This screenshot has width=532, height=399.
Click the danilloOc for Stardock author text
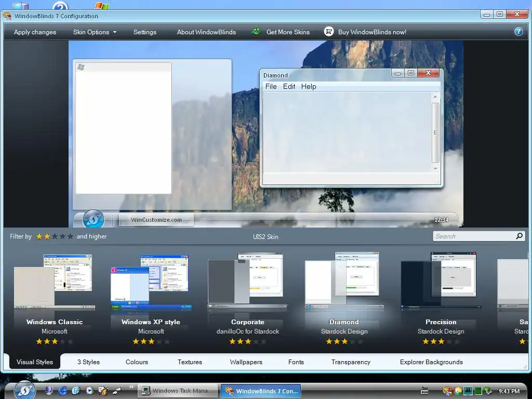coord(248,331)
